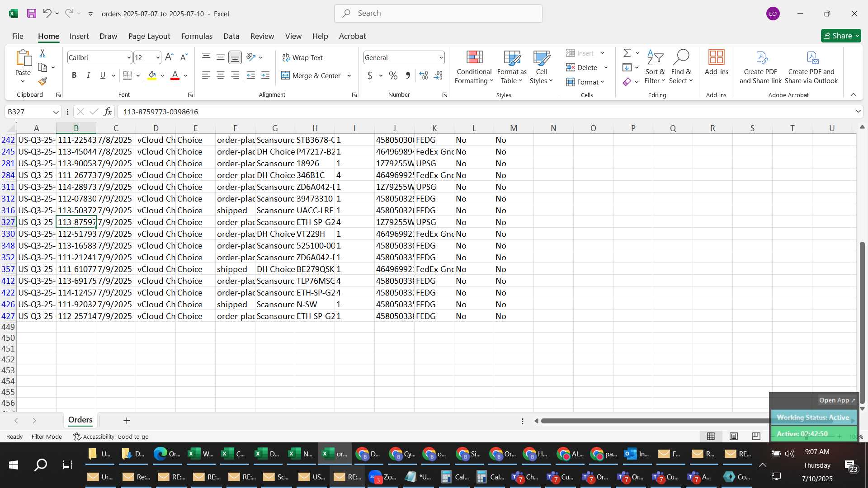The width and height of the screenshot is (868, 488).
Task: Open the font name Calibri dropdown
Action: pos(128,58)
